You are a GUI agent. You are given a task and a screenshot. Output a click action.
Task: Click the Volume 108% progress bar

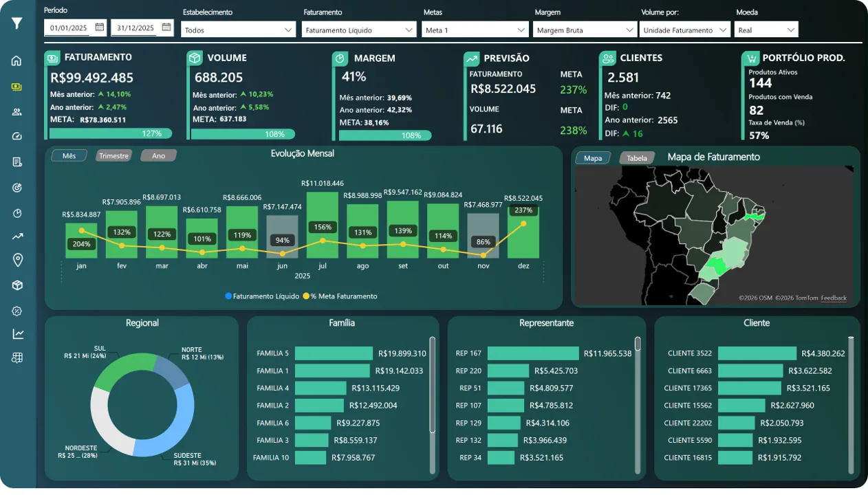(x=243, y=134)
